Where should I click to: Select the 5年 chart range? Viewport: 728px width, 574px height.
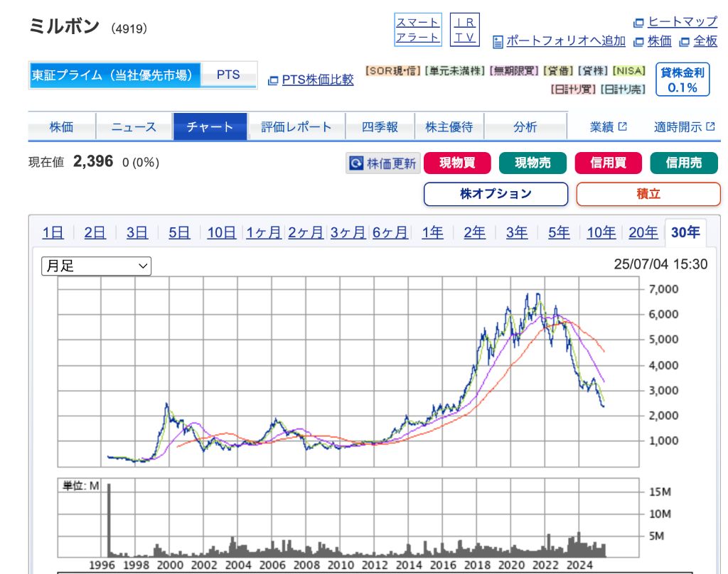tap(559, 232)
